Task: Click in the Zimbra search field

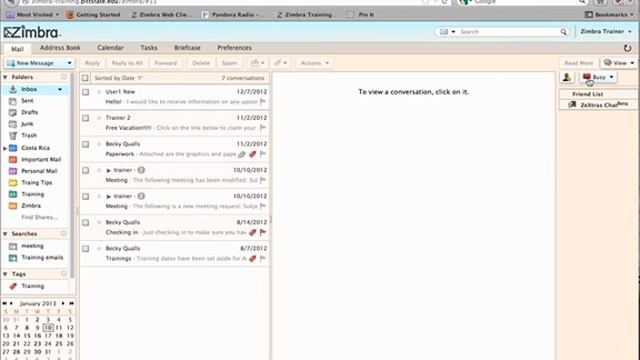Action: [509, 32]
